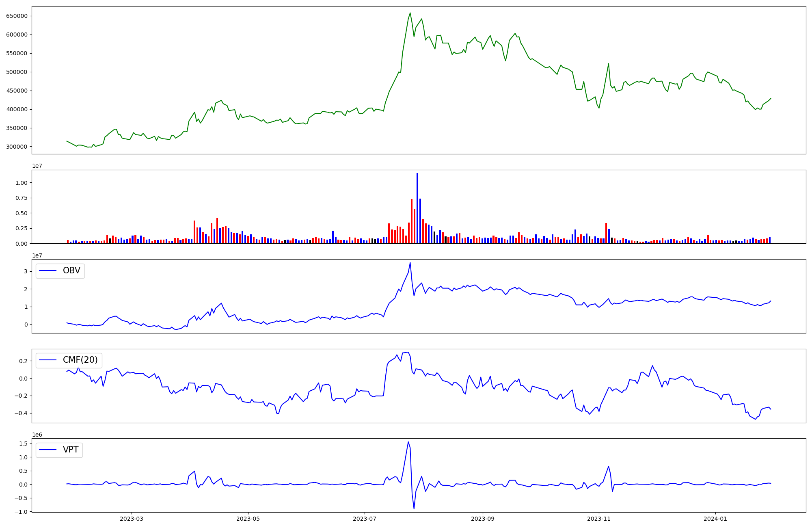Screen dimensions: 812x528
Task: Click the 2023-09 x-axis date label
Action: (483, 519)
